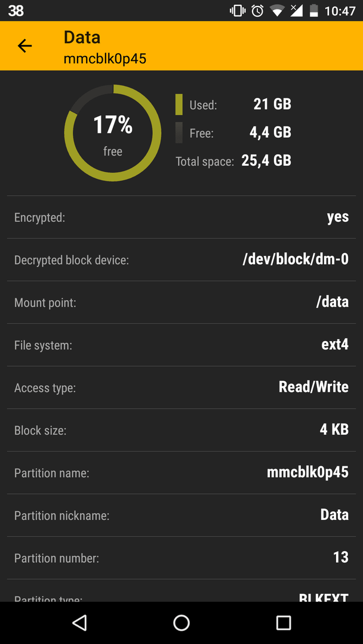Tap the Android back navigation button
This screenshot has width=363, height=644.
(x=79, y=623)
